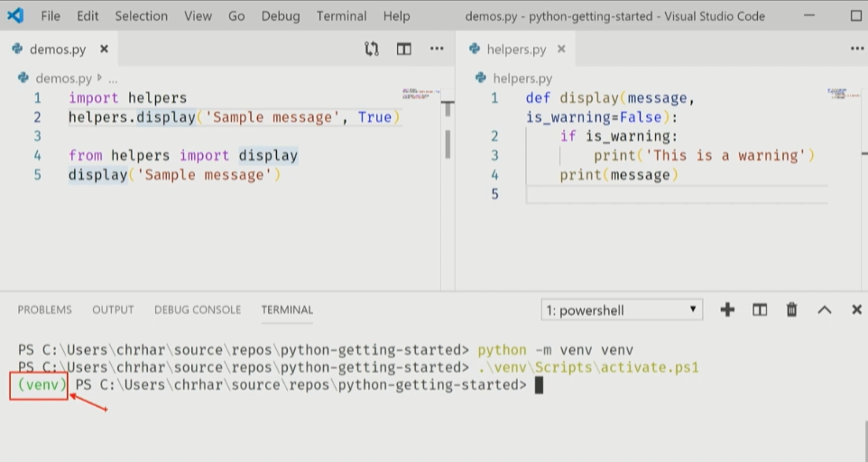Click 'python -m venv venv' terminal command

point(555,350)
